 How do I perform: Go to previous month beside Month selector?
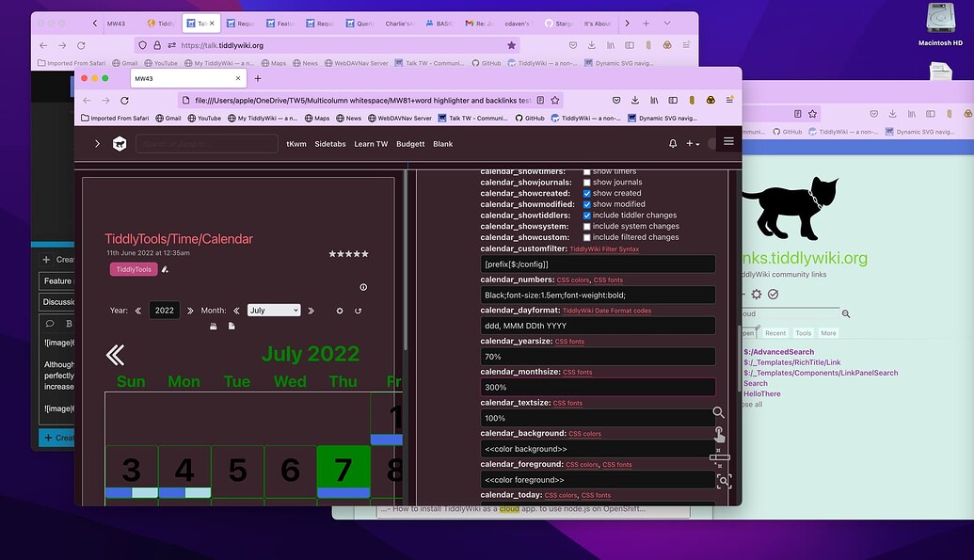coord(236,311)
